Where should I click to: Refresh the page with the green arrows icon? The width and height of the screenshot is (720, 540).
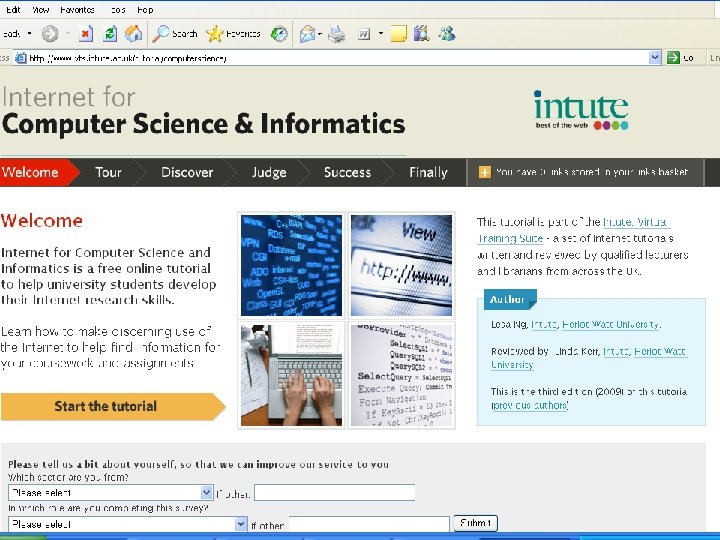tap(110, 34)
